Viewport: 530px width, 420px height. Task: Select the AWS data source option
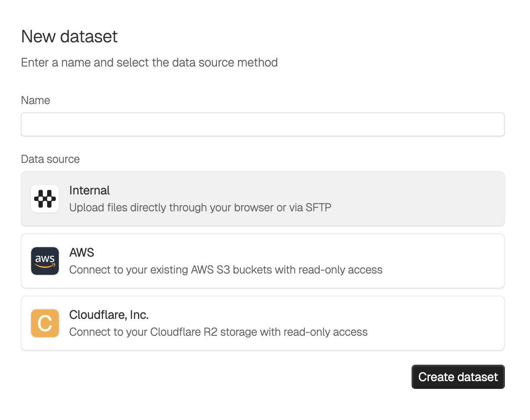(262, 261)
